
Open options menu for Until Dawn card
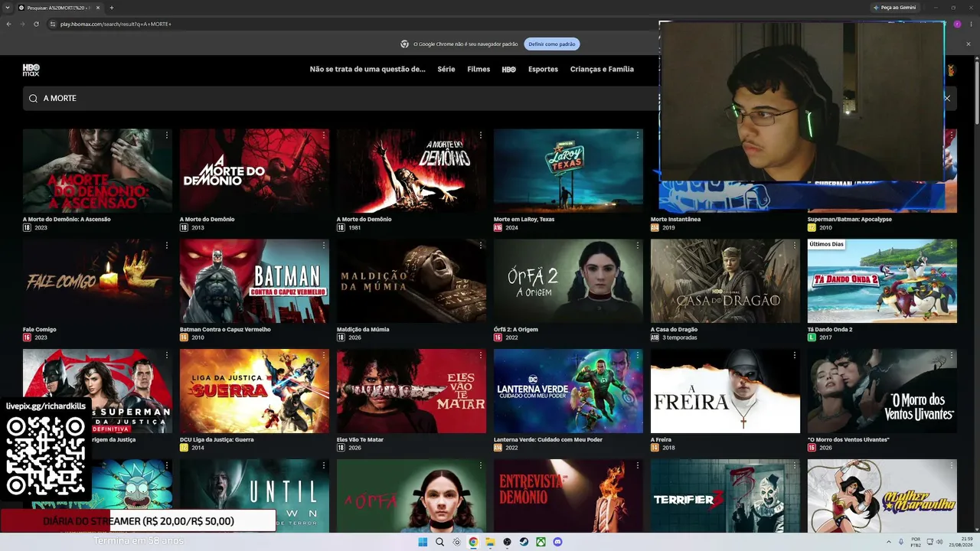click(x=324, y=465)
